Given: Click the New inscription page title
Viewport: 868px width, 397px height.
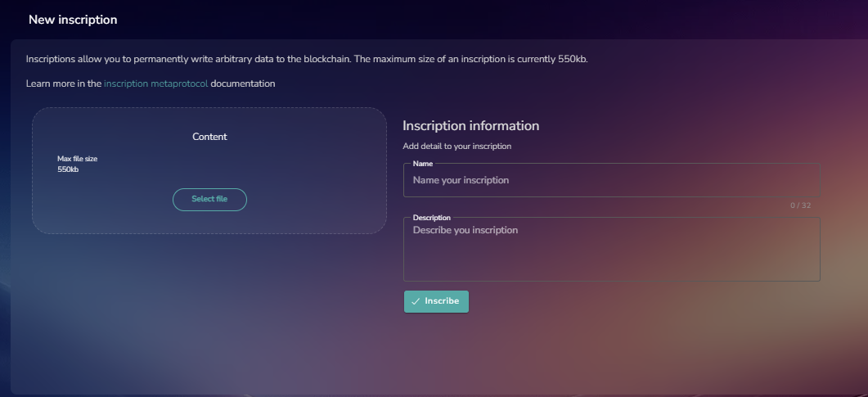Looking at the screenshot, I should (x=73, y=20).
